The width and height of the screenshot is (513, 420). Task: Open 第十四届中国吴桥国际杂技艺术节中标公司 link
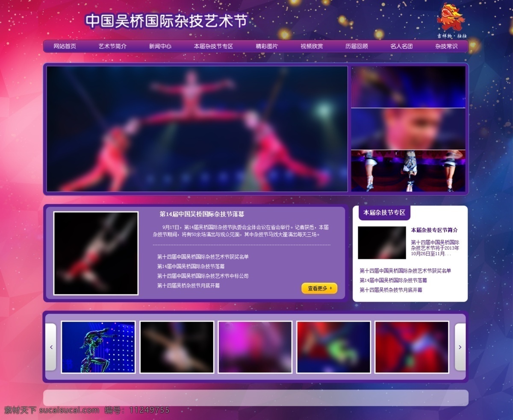(203, 276)
